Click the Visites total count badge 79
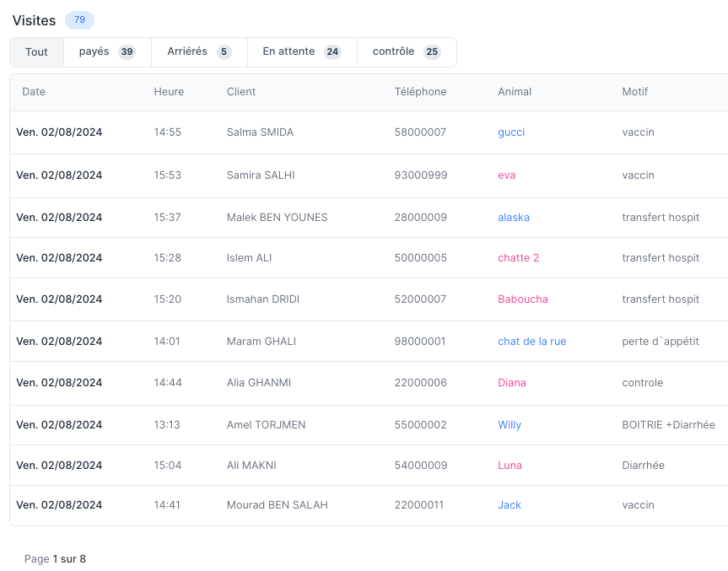 [79, 20]
